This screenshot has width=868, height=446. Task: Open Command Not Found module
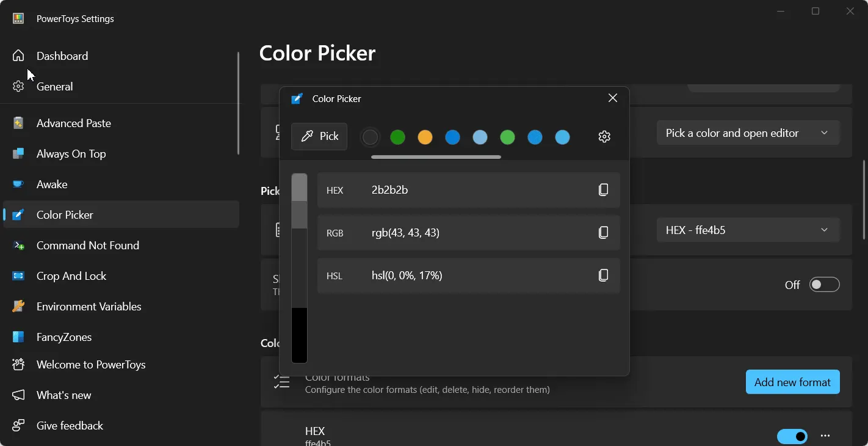click(x=121, y=245)
